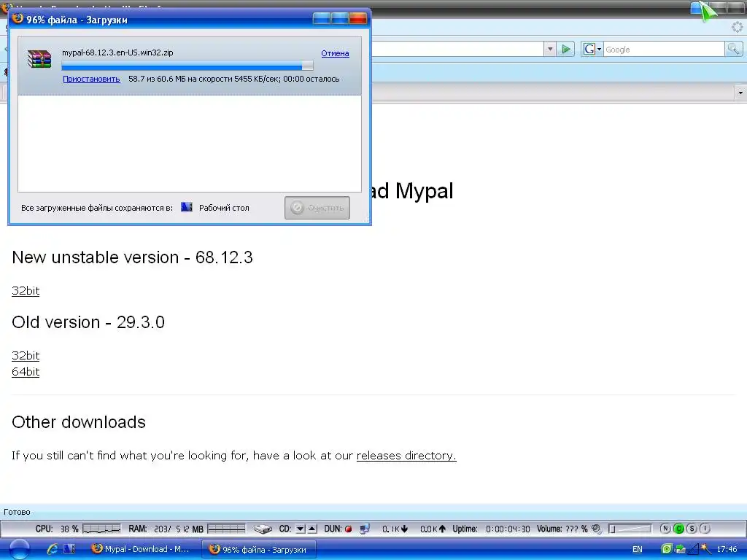Click the green tray icon beside EN
This screenshot has width=747, height=560.
(x=667, y=549)
